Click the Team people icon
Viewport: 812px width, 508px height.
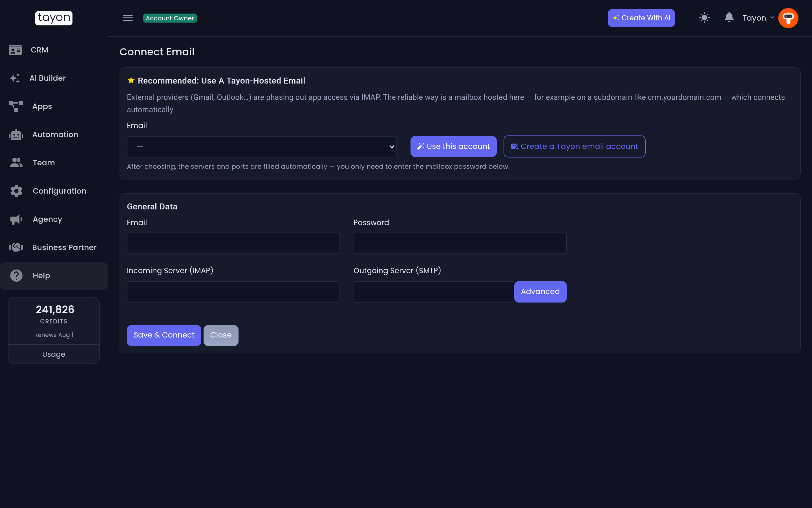[x=16, y=163]
